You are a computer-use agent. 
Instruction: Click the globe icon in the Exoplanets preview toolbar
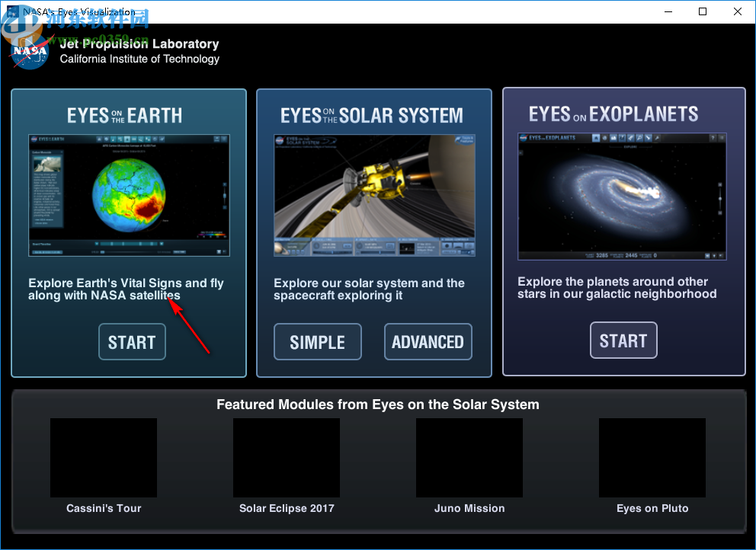pos(605,138)
